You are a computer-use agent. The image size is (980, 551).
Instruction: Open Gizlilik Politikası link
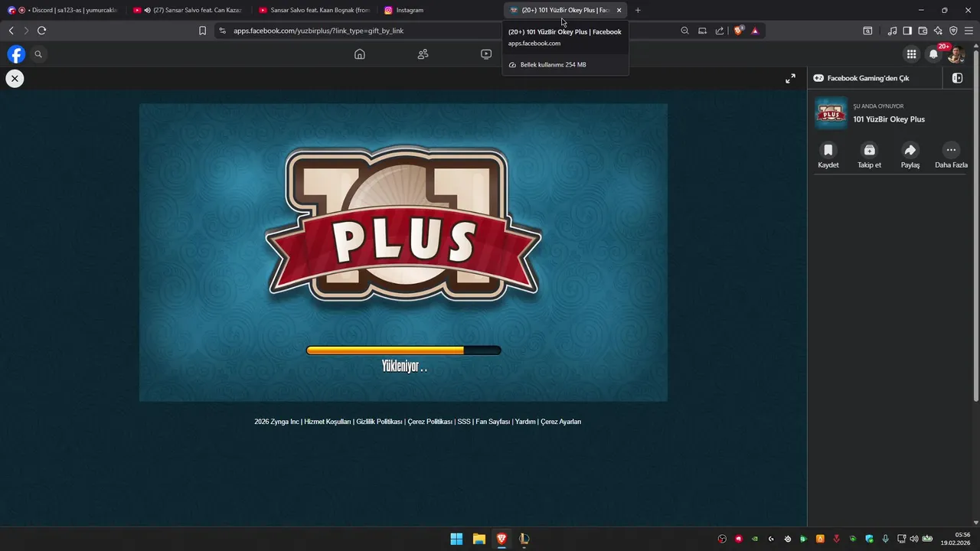[x=380, y=422]
